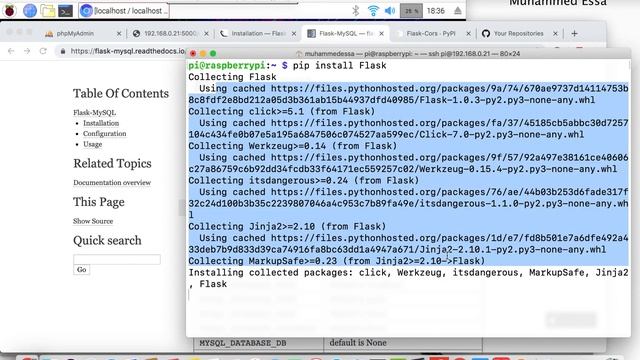Open Documentation overview link
Viewport: 640px width, 360px height.
[112, 182]
